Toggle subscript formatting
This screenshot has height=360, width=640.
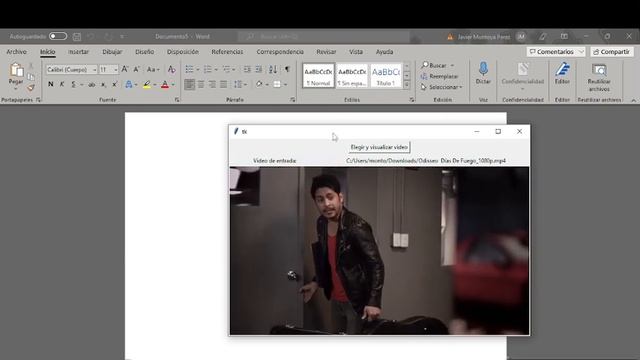point(103,84)
